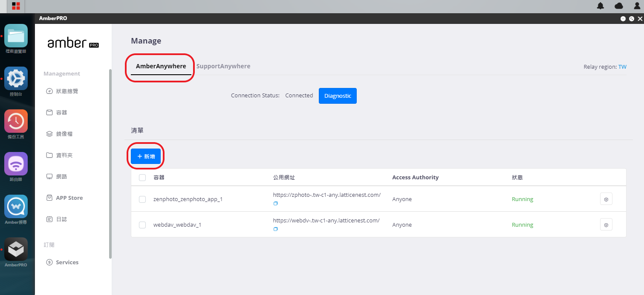Click the cloud status icon
Screen dimensions: 644x295
point(619,6)
